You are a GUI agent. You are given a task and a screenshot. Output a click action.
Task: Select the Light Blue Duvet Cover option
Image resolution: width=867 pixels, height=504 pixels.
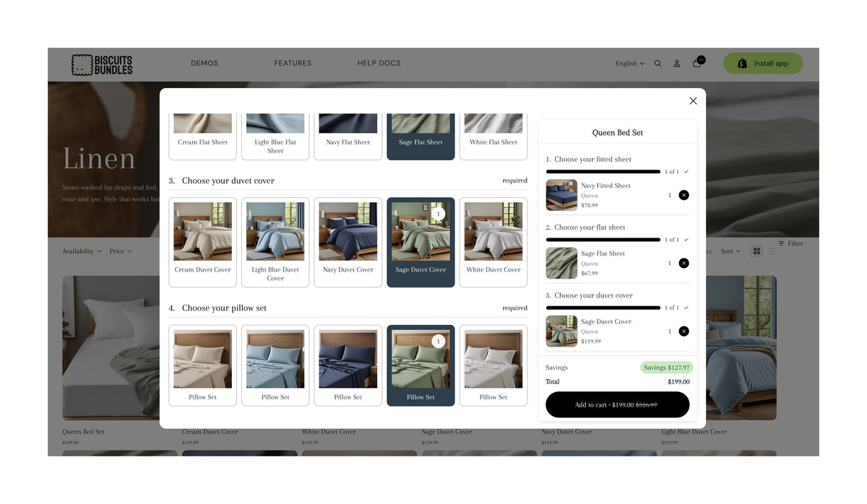(x=275, y=243)
